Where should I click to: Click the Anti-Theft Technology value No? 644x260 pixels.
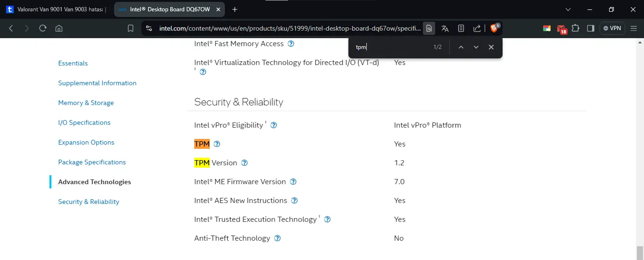click(x=399, y=238)
